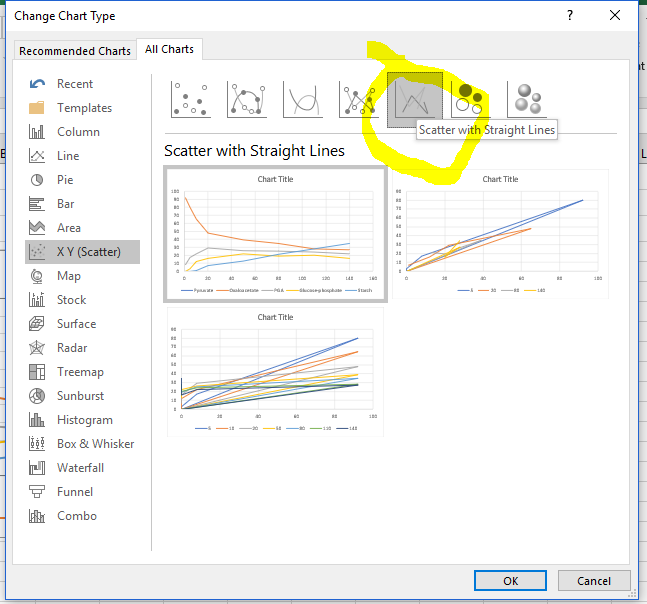This screenshot has width=647, height=604.
Task: Choose Scatter with Smooth Lines icon
Action: (303, 99)
